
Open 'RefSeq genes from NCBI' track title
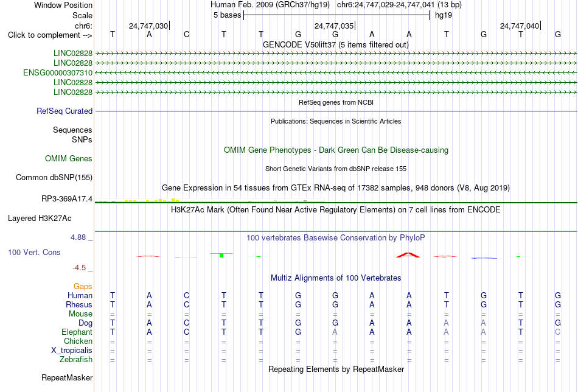click(x=336, y=102)
